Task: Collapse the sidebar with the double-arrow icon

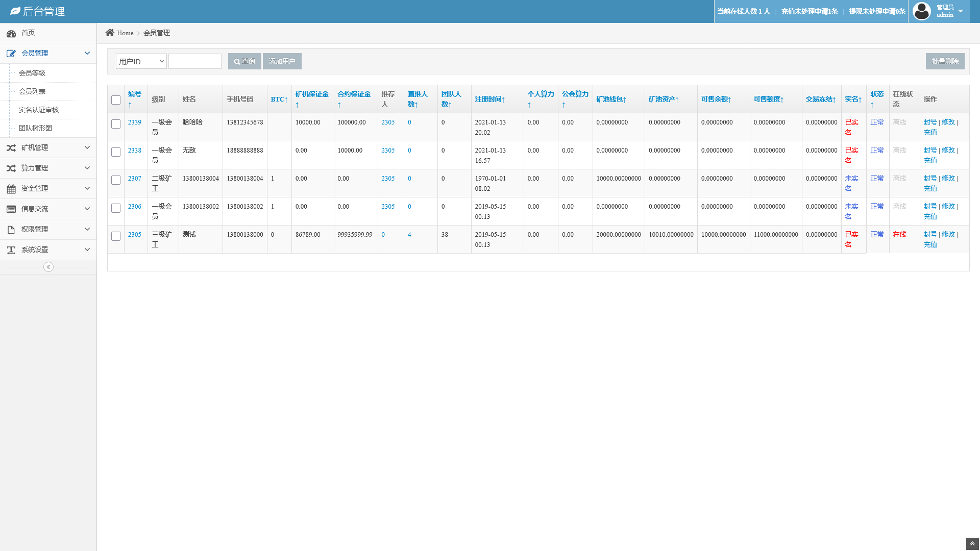Action: 48,267
